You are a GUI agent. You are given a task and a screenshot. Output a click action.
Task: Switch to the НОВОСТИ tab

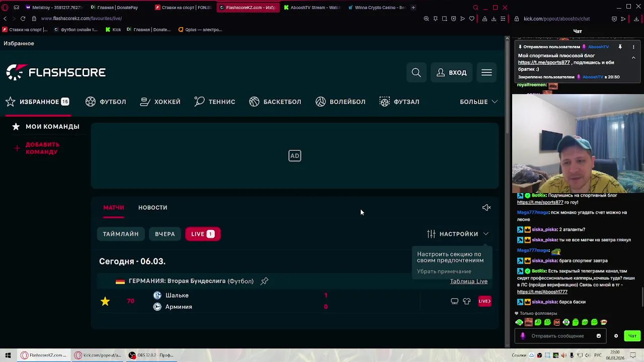[152, 208]
